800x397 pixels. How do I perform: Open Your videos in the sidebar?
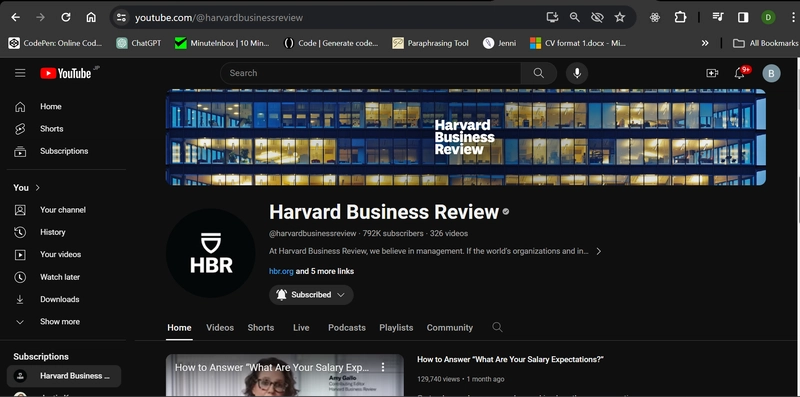click(x=64, y=254)
